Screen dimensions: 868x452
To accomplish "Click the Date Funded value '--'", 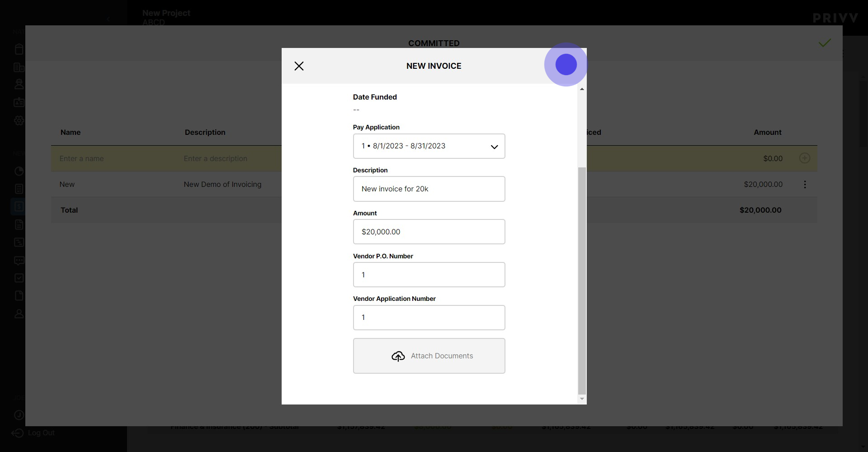I will (x=356, y=110).
